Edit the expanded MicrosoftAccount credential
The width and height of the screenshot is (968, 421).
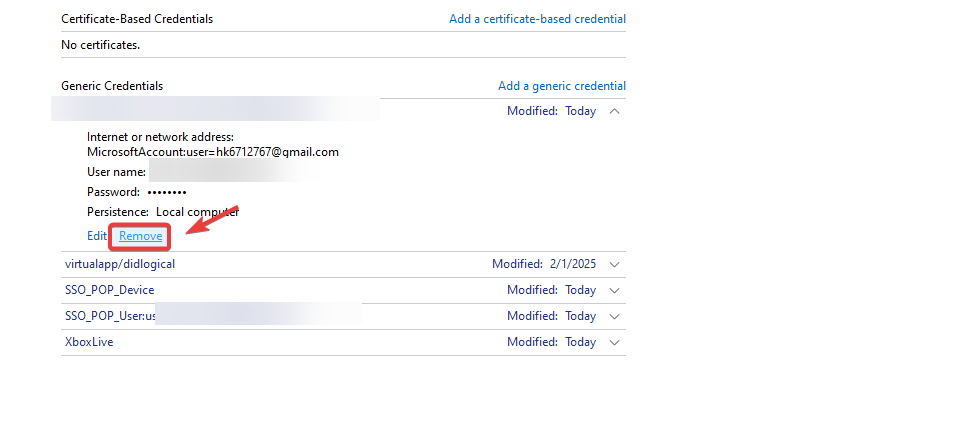(97, 236)
